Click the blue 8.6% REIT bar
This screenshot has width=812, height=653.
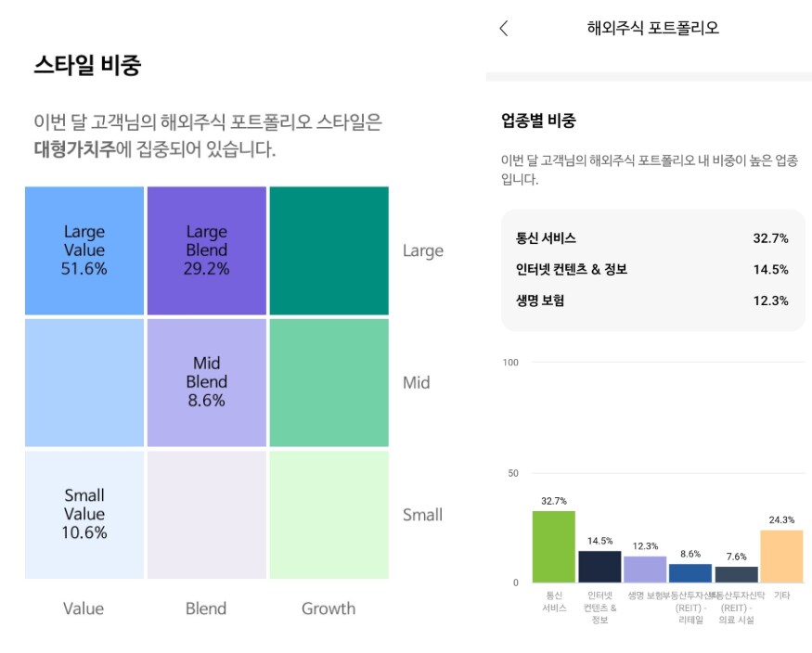pos(690,572)
